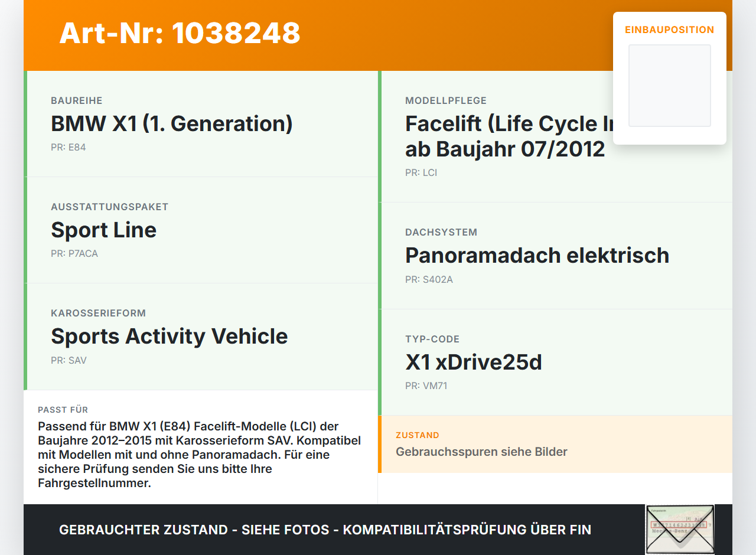The height and width of the screenshot is (555, 756).
Task: Click the BMW X1 (1. Generation) Baureihe card
Action: point(201,124)
